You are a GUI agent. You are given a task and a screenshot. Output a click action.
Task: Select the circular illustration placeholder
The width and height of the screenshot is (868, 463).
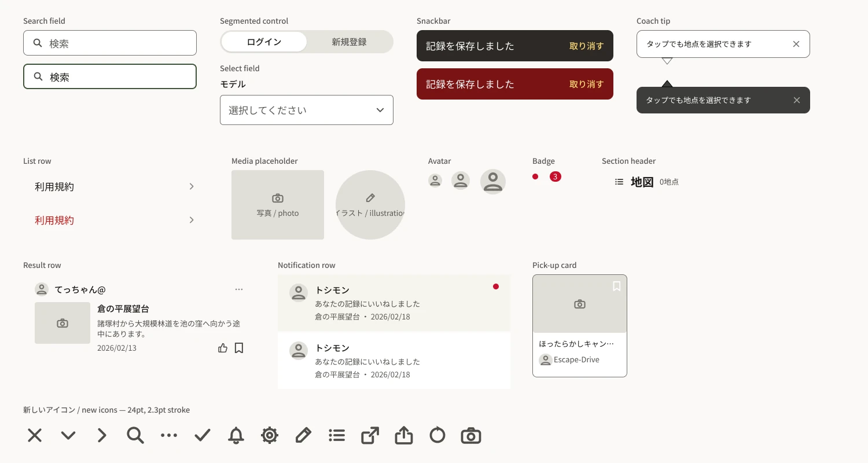(370, 205)
